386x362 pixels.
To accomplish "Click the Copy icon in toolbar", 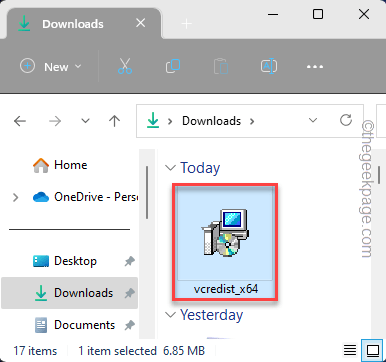I will [173, 66].
